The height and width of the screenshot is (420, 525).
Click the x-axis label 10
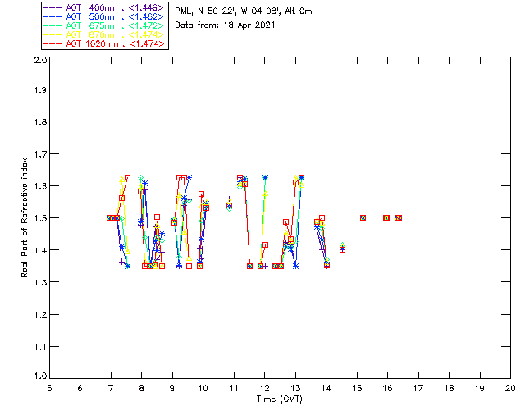(x=203, y=388)
